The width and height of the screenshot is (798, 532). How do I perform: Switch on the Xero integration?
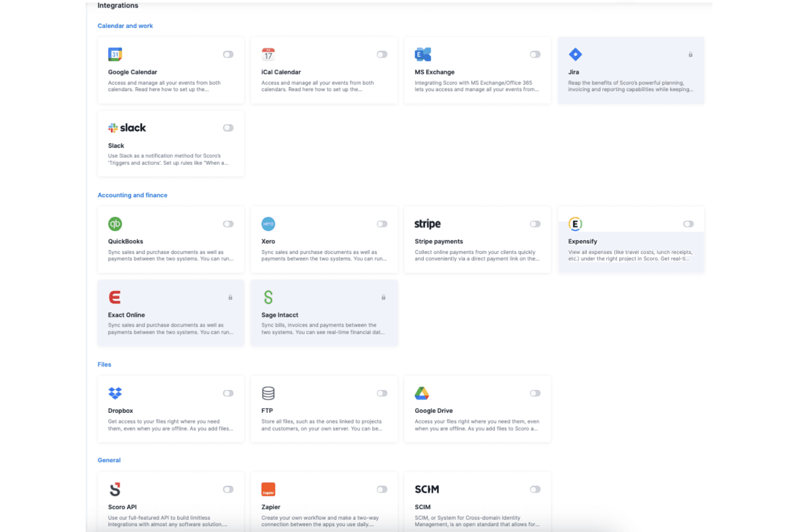coord(382,224)
